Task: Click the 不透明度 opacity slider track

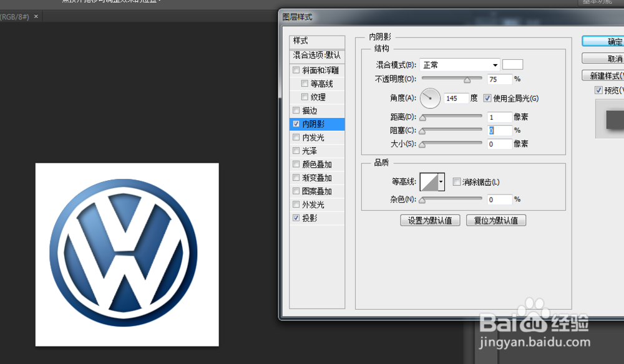Action: [452, 79]
